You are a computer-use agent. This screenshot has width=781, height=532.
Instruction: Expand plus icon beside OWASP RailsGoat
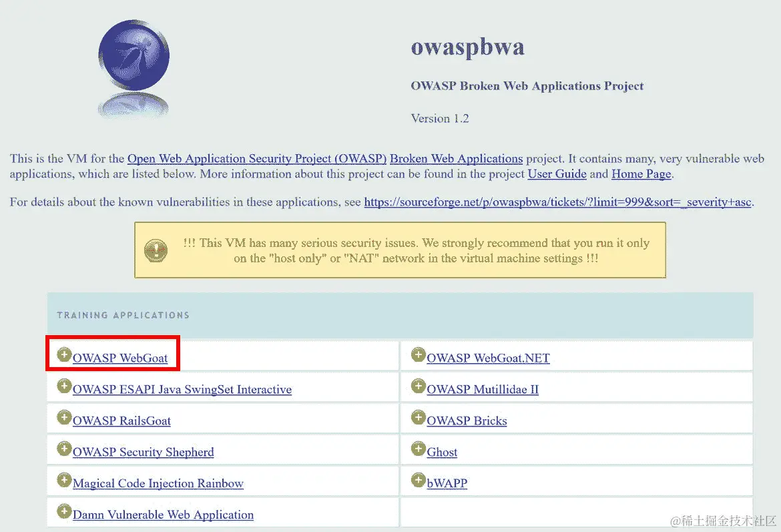click(x=64, y=417)
